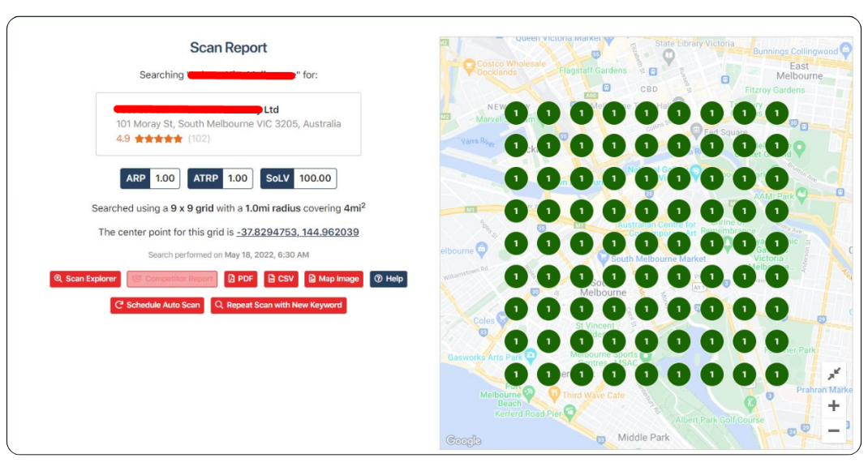
Task: Open the grid center point coordinates link
Action: click(297, 232)
